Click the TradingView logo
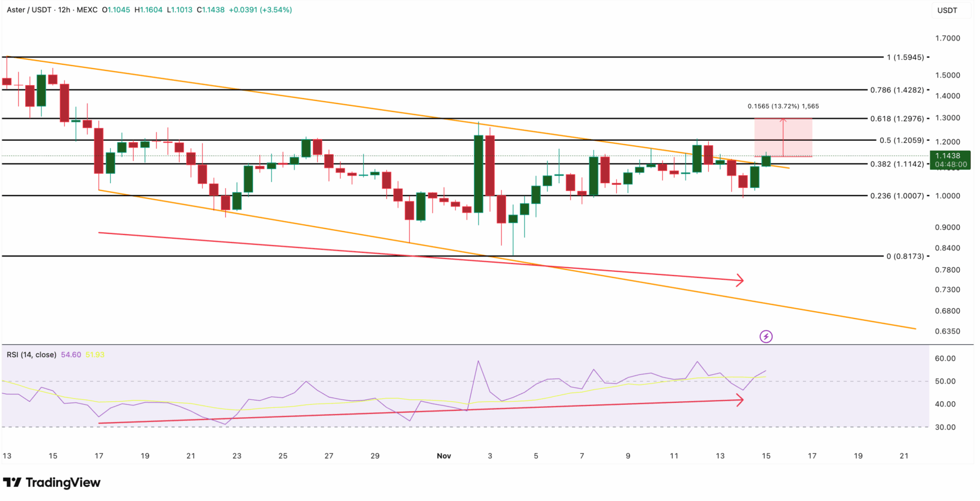980x501 pixels. [51, 483]
